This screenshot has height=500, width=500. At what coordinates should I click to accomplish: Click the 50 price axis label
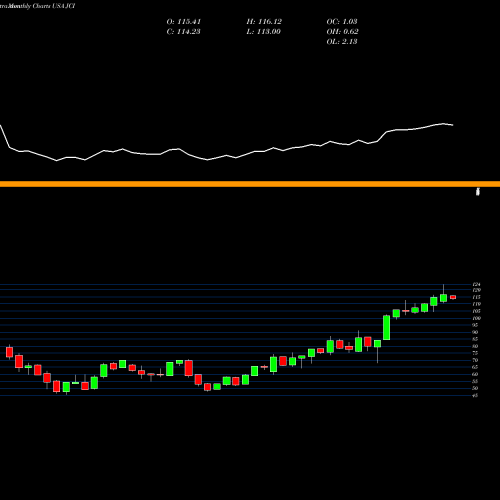(475, 388)
